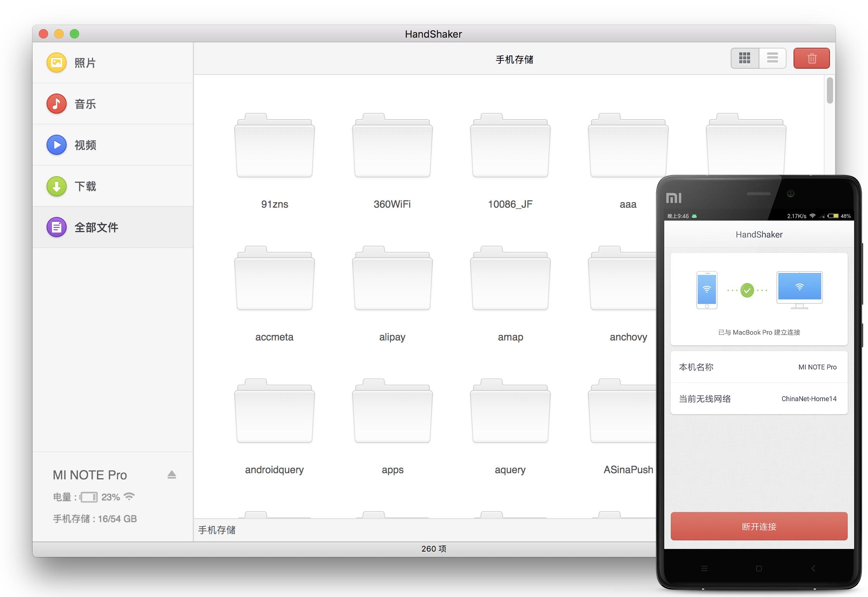Click the 手机存储 breadcrumb path at bottom
Image resolution: width=868 pixels, height=597 pixels.
[217, 530]
